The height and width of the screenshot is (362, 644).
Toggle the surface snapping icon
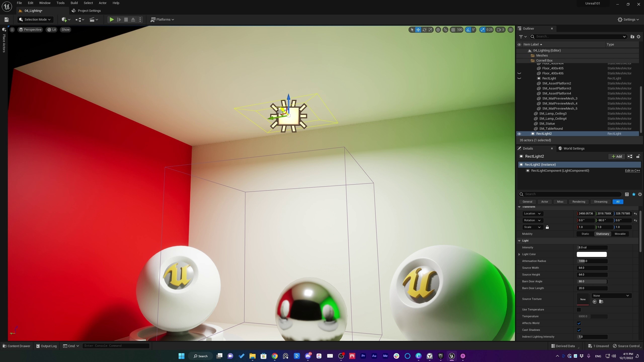point(445,30)
